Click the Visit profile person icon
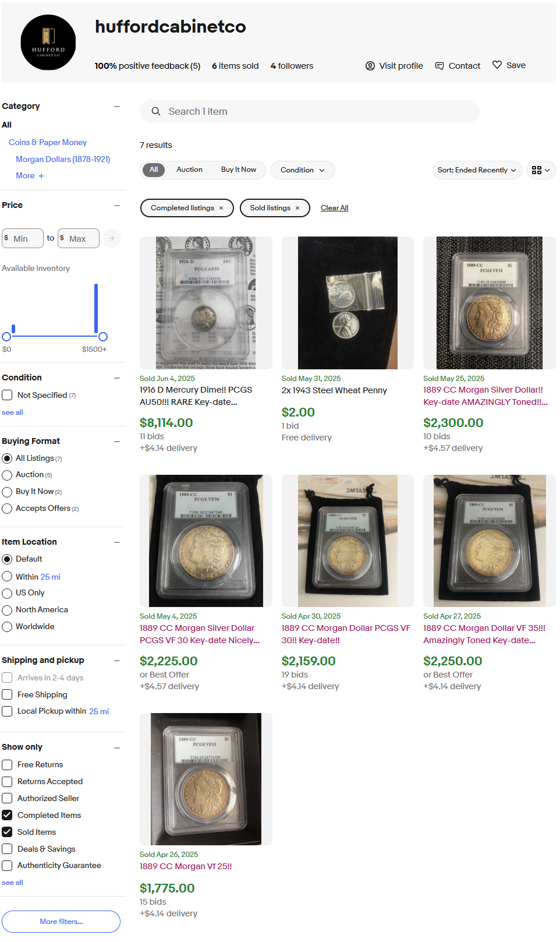This screenshot has width=560, height=942. (370, 66)
